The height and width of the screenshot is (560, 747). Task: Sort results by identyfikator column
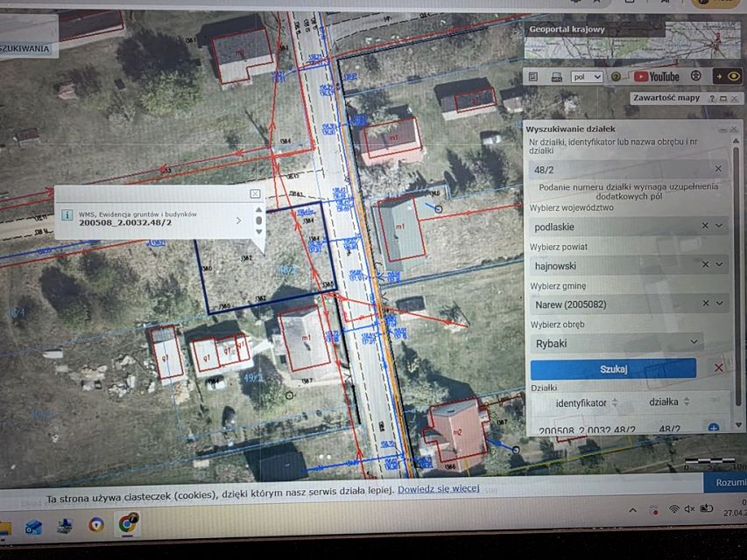click(x=614, y=402)
